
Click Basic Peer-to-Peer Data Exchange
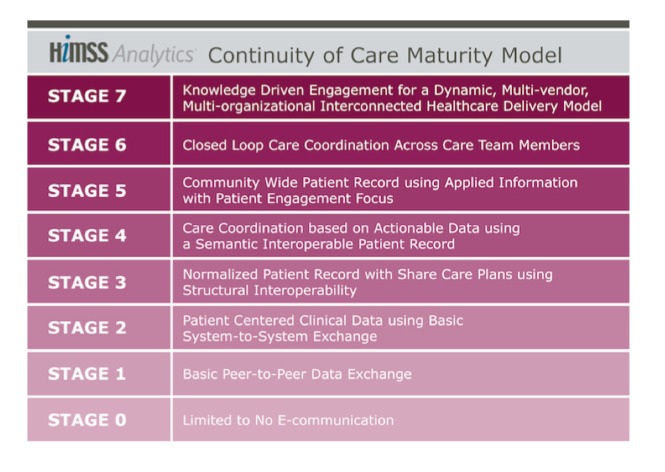tap(296, 375)
